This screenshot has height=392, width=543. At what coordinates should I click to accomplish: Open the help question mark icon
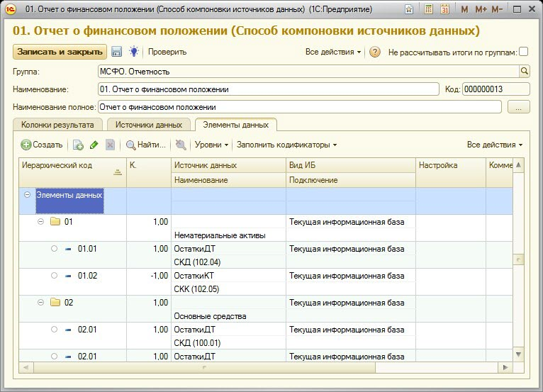(x=376, y=52)
